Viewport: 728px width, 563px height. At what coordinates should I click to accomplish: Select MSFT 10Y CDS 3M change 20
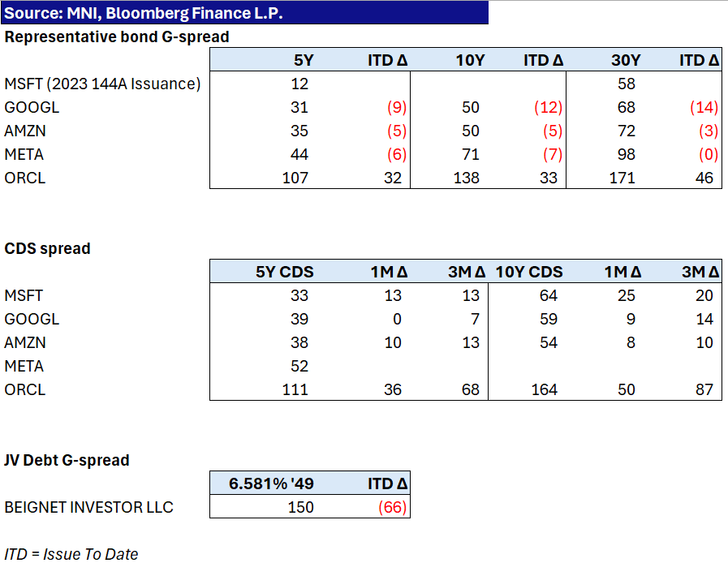tap(704, 295)
